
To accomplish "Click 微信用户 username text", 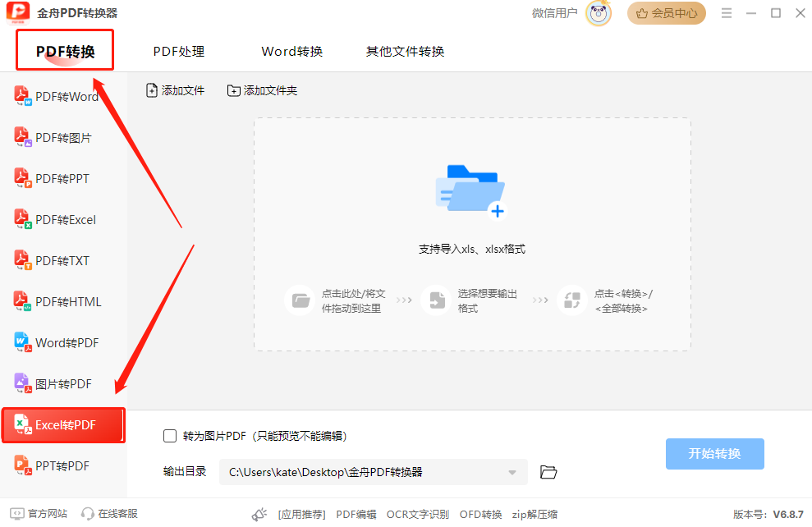I will [555, 13].
